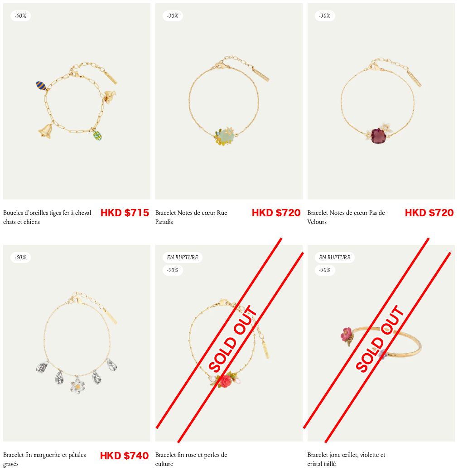Open the marguerite petals bracelet image

tap(77, 343)
